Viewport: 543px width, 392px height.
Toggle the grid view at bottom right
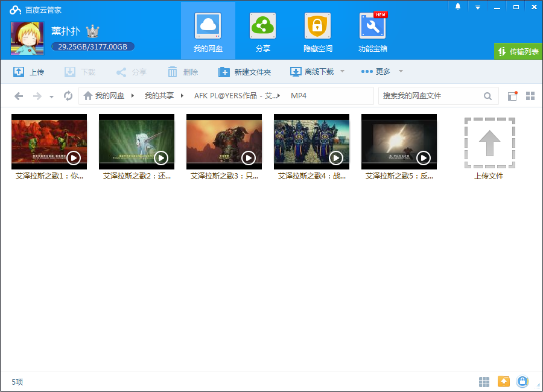[483, 381]
